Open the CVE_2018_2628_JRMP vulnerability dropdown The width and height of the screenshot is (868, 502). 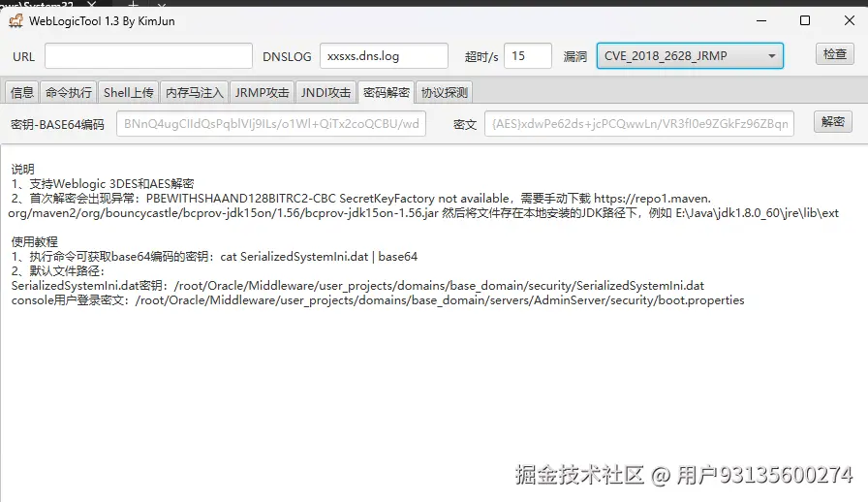(x=690, y=56)
